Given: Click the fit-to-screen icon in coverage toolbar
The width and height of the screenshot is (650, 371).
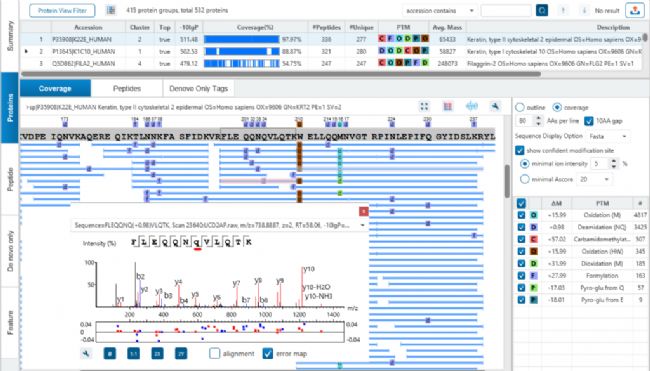Looking at the screenshot, I should pyautogui.click(x=424, y=107).
